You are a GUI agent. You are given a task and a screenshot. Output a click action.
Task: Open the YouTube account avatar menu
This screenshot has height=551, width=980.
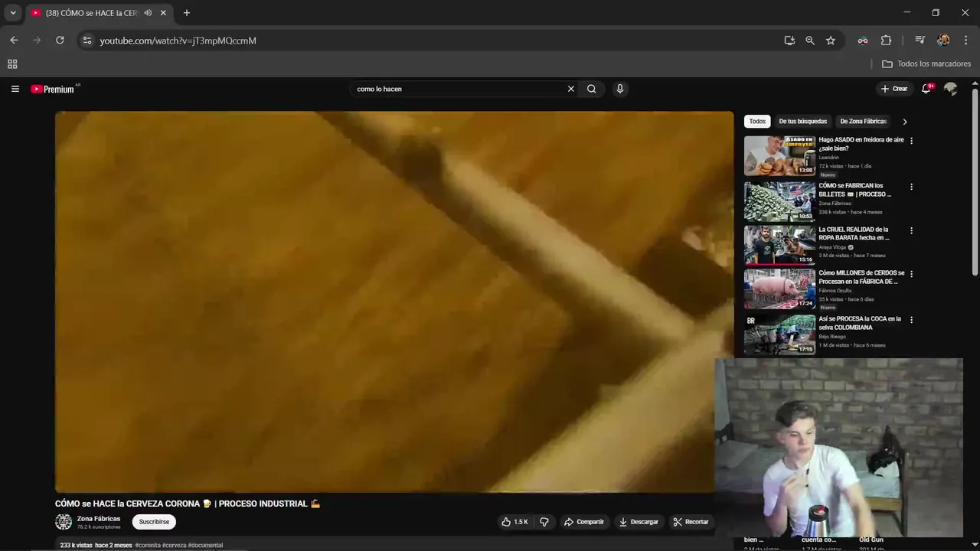coord(951,89)
